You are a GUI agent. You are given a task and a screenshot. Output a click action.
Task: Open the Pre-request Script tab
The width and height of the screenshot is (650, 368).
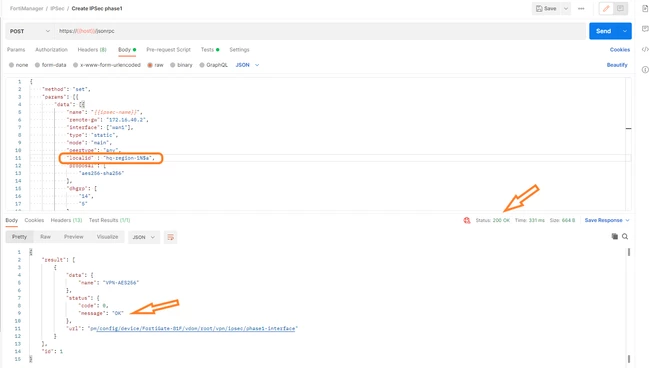168,50
